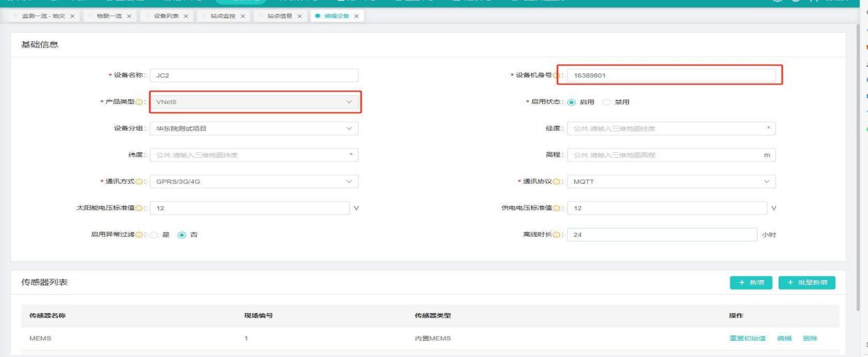Select the 启用 radio for 启用状态
Image resolution: width=868 pixels, height=357 pixels.
572,103
